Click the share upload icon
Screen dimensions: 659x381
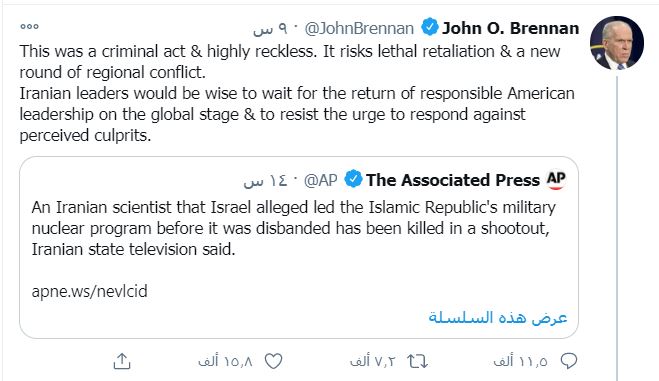pyautogui.click(x=122, y=361)
